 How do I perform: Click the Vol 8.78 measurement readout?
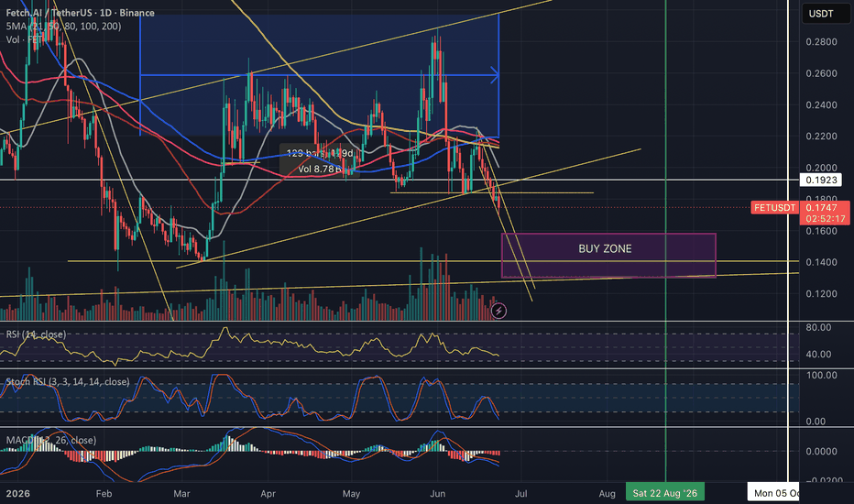[320, 169]
